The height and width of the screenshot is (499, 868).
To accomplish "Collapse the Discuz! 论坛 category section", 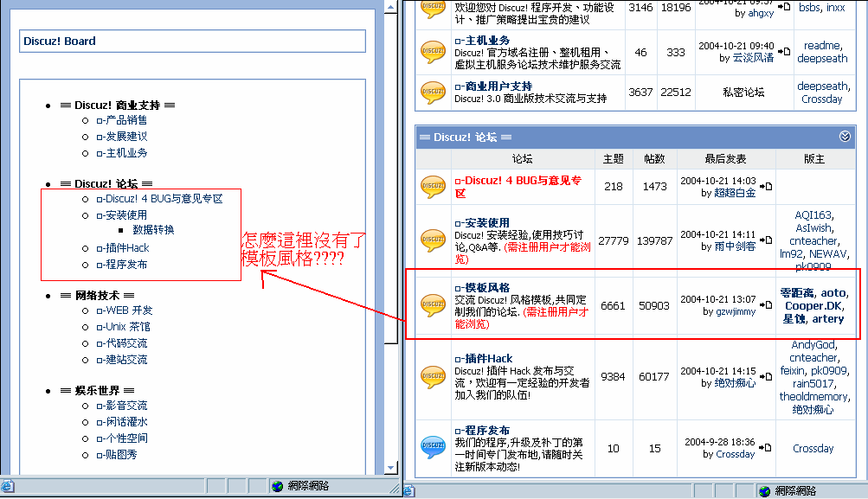I will [845, 137].
